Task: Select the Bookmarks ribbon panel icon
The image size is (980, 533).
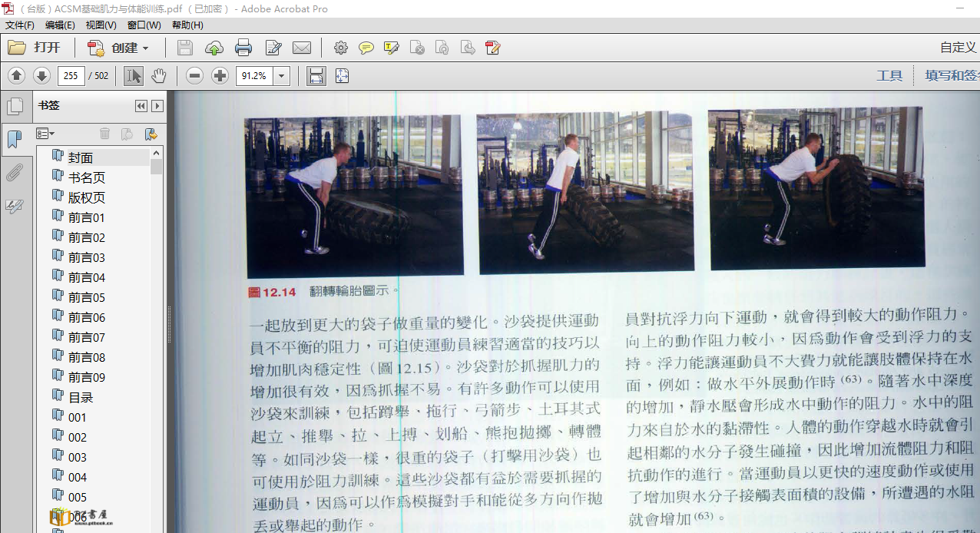Action: [14, 139]
